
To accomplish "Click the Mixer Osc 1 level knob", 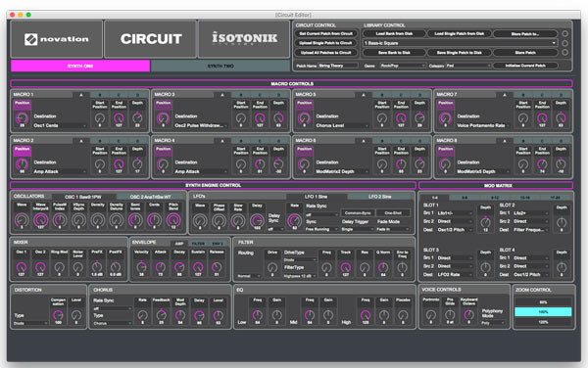I will (22, 267).
